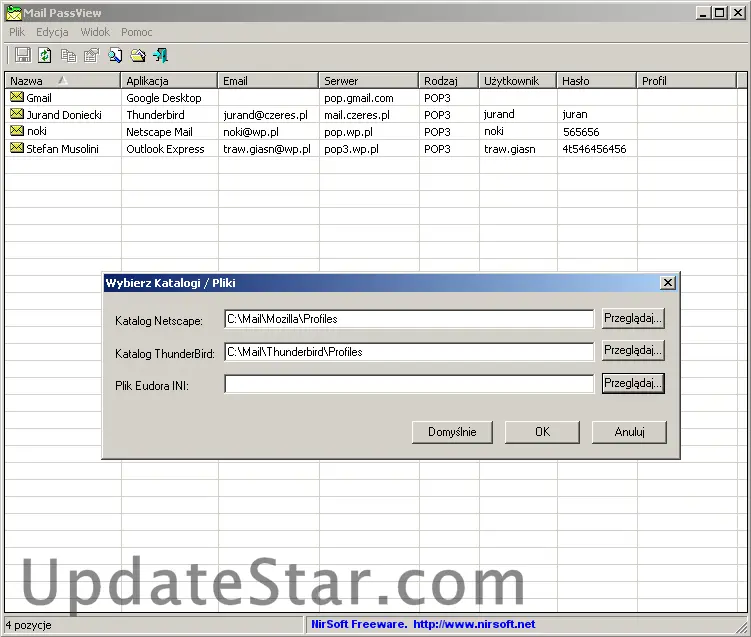Sort by the Profil column header
Image resolution: width=751 pixels, height=637 pixels.
click(687, 80)
